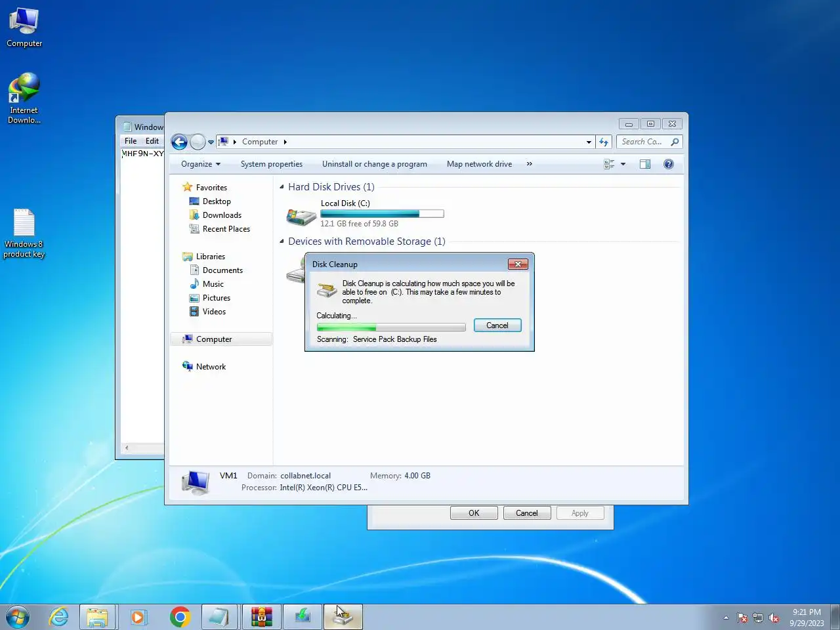Click the muted volume tray icon
The image size is (840, 630).
click(774, 618)
